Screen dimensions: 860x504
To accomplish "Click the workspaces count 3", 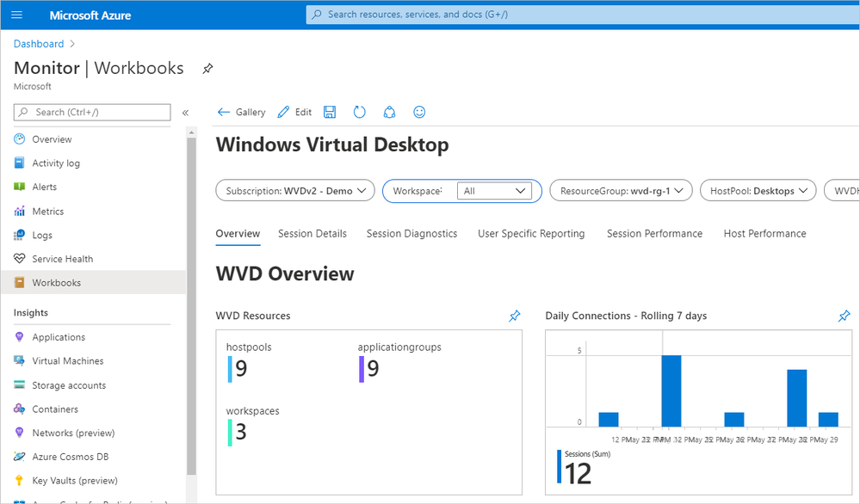I will pos(241,433).
